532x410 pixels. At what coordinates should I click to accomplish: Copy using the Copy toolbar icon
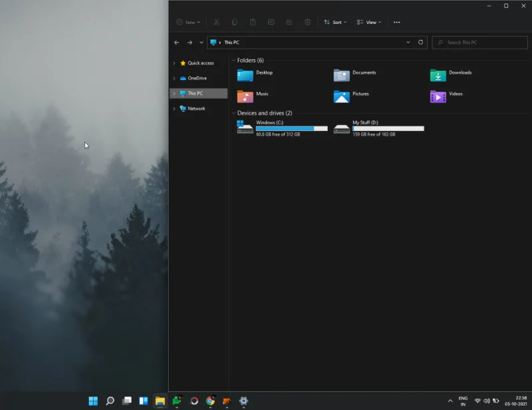tap(233, 22)
